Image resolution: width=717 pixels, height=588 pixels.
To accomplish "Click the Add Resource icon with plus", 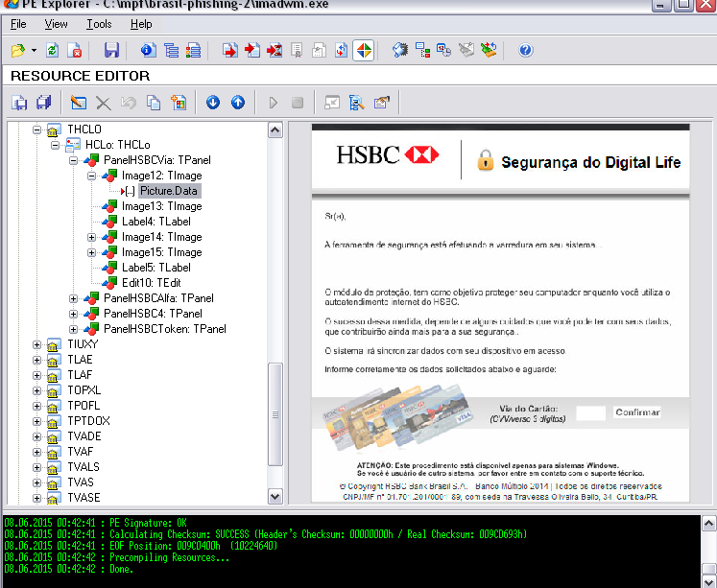I will pyautogui.click(x=179, y=103).
